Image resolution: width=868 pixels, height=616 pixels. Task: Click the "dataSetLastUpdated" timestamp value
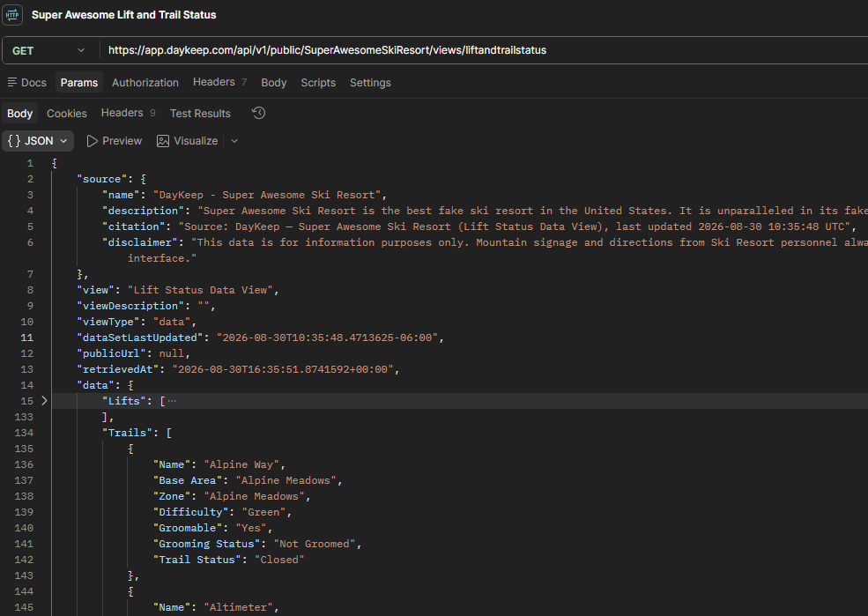pos(327,338)
